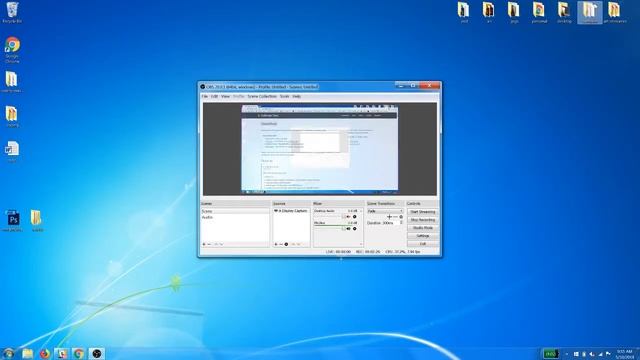Open the File menu in OBS

204,97
